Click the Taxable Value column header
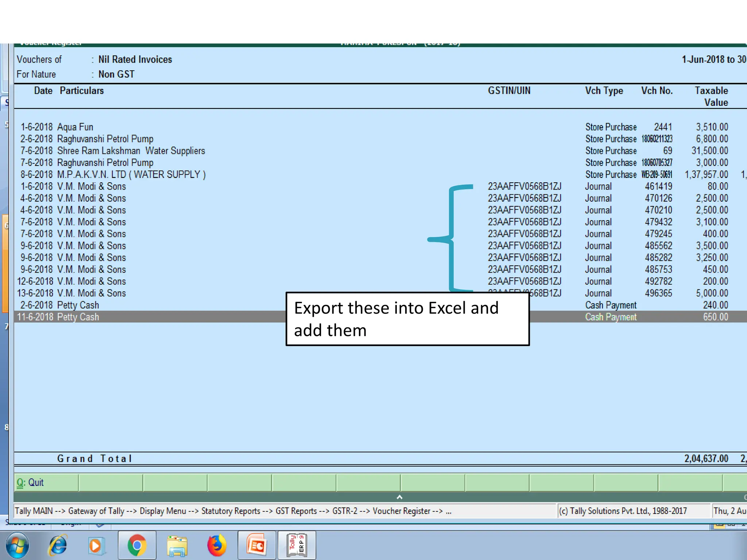747x560 pixels. click(x=712, y=97)
